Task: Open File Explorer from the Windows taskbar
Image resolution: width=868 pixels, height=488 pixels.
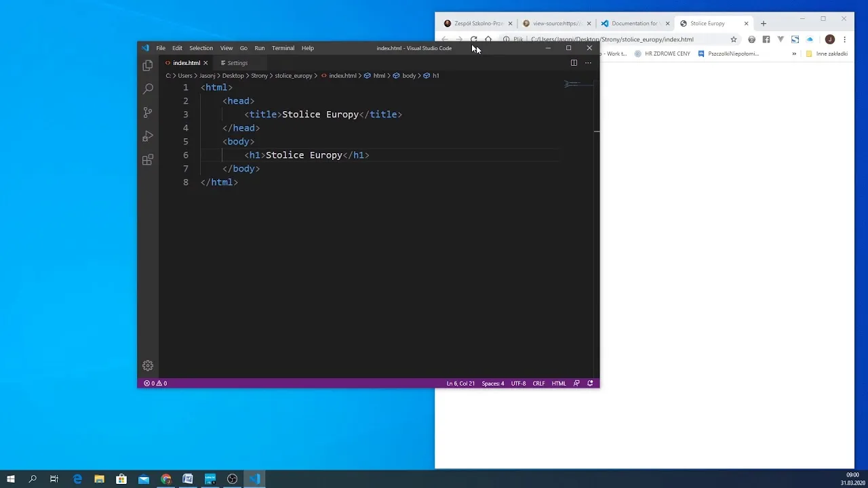Action: [100, 479]
